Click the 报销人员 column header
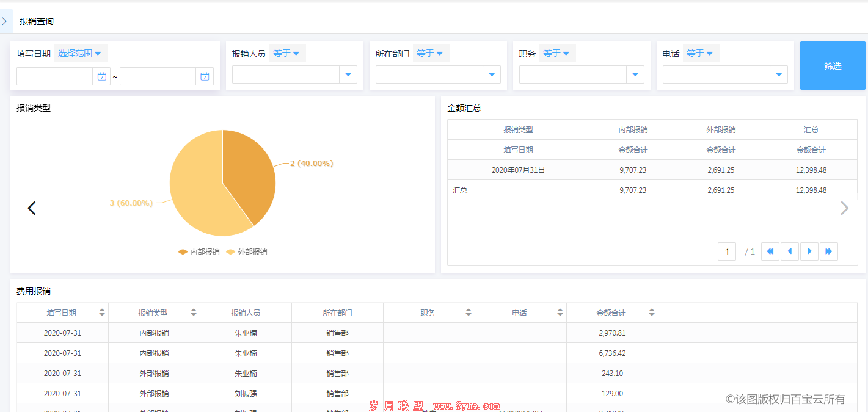 pyautogui.click(x=246, y=313)
